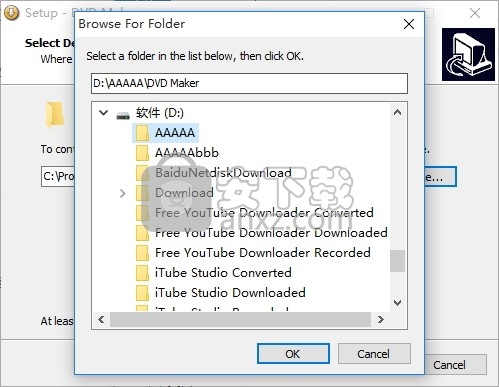This screenshot has width=499, height=387.
Task: Select the AAAAA folder icon
Action: [x=142, y=133]
